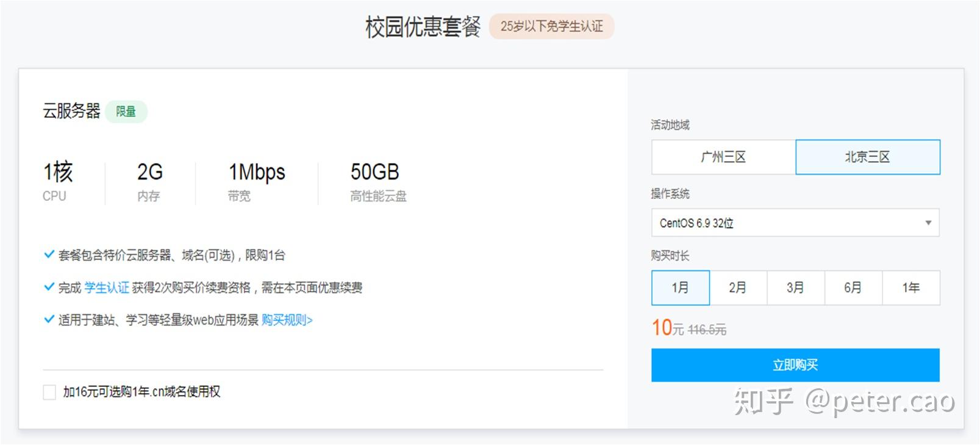The image size is (980, 445).
Task: Open the 购买规则> link
Action: coord(287,320)
